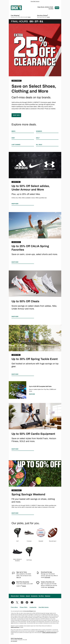Open the Pinterest social icon
This screenshot has height=644, width=70.
(x=27, y=602)
